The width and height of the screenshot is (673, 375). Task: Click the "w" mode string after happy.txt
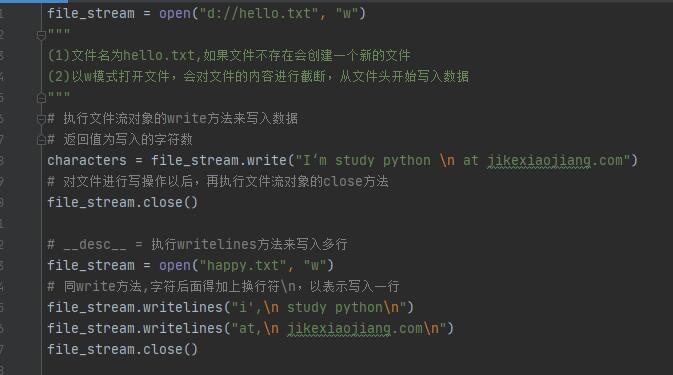coord(315,266)
